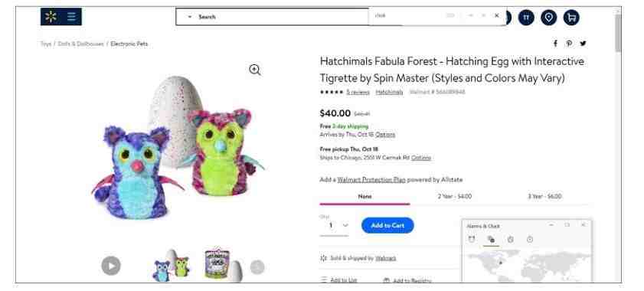
Task: Zoom the product image with magnifier icon
Action: tap(255, 70)
